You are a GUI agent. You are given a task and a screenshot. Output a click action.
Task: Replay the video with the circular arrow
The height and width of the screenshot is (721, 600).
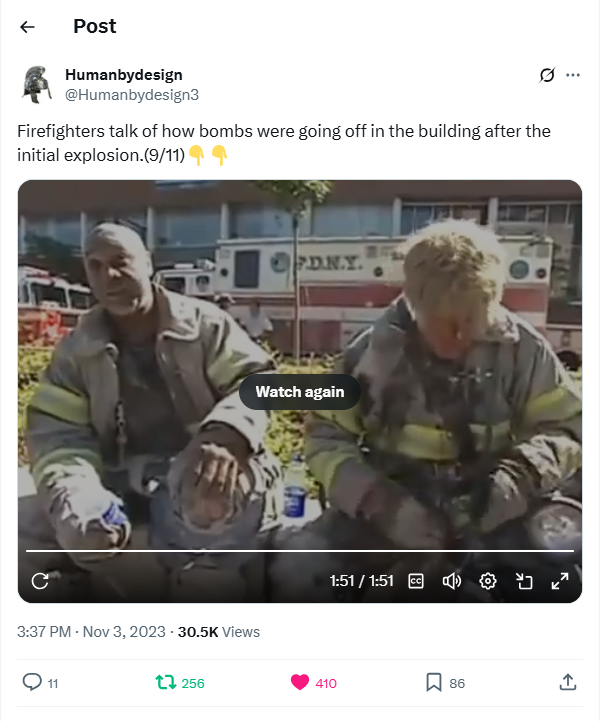coord(40,581)
